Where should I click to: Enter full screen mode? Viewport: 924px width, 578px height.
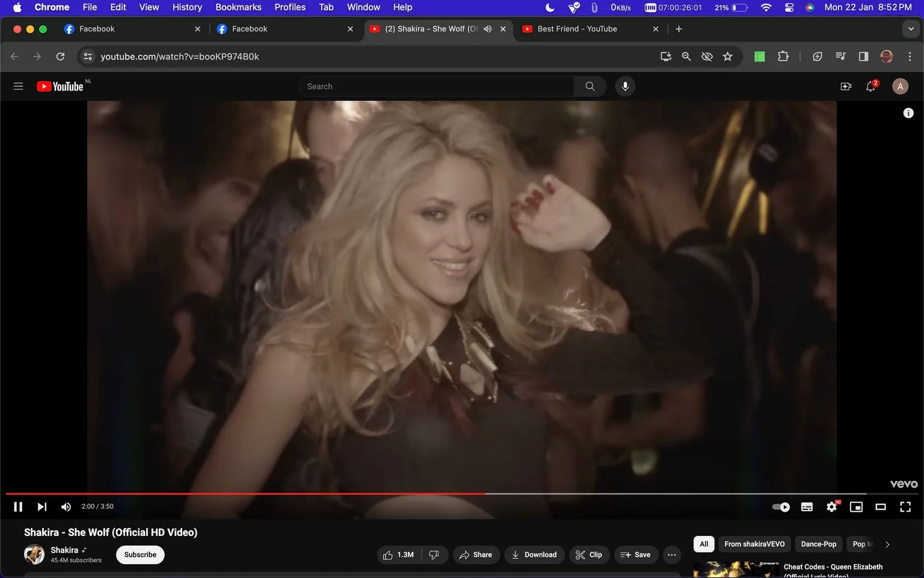[905, 507]
